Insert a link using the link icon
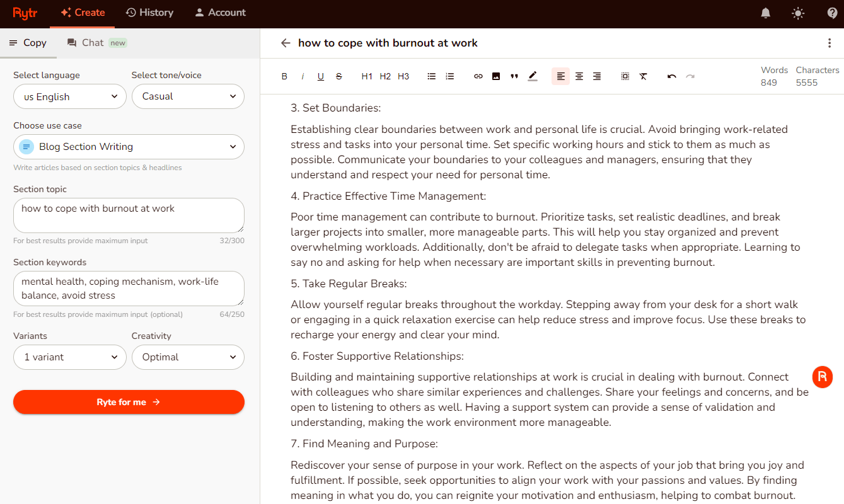The height and width of the screenshot is (504, 844). [478, 76]
